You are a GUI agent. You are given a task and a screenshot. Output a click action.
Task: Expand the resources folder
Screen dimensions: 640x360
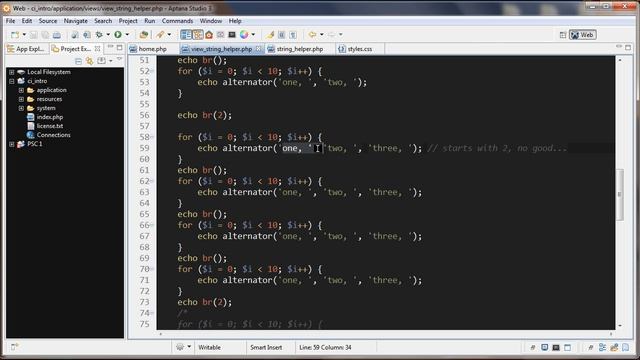[21, 99]
